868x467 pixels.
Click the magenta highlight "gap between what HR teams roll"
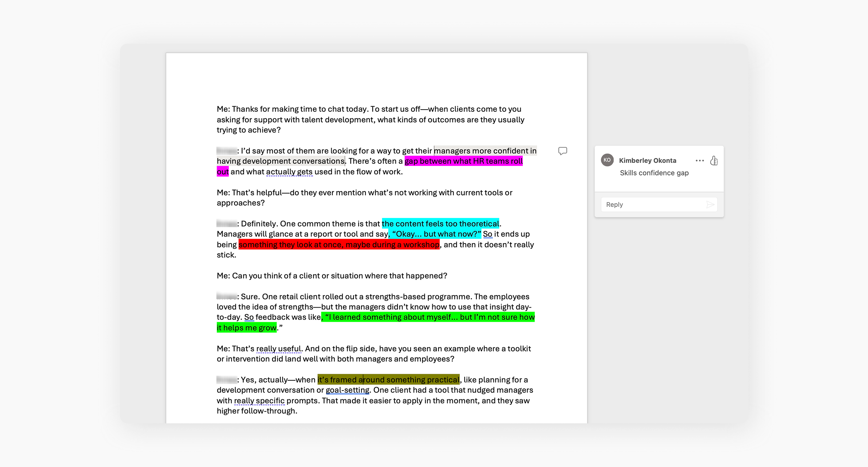tap(463, 161)
